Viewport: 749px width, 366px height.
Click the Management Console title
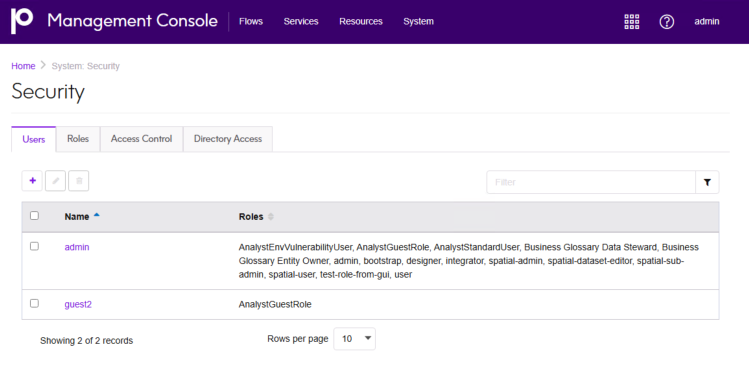point(132,21)
